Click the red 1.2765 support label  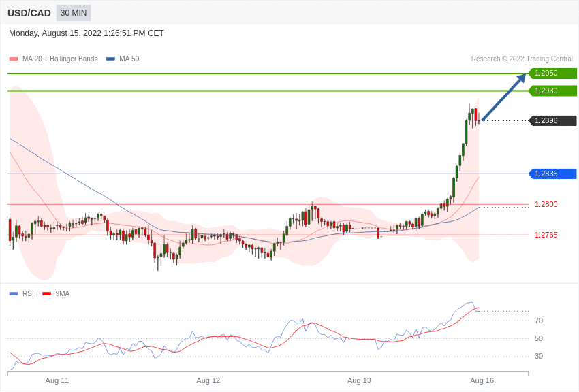[x=546, y=235]
